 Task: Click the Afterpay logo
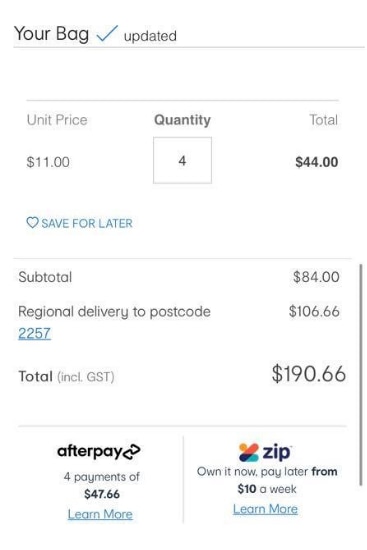click(x=99, y=451)
